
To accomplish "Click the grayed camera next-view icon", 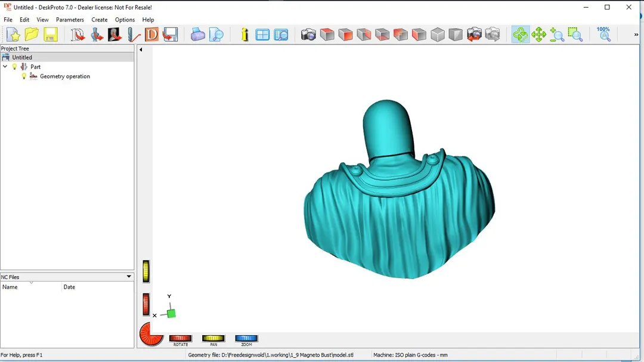I will [493, 35].
